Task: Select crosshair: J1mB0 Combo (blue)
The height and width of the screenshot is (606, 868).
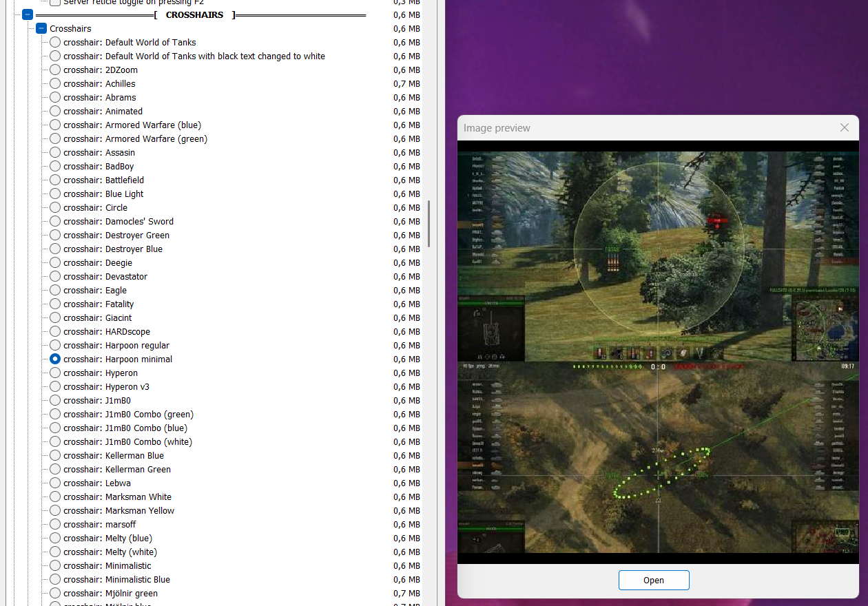Action: (x=55, y=428)
